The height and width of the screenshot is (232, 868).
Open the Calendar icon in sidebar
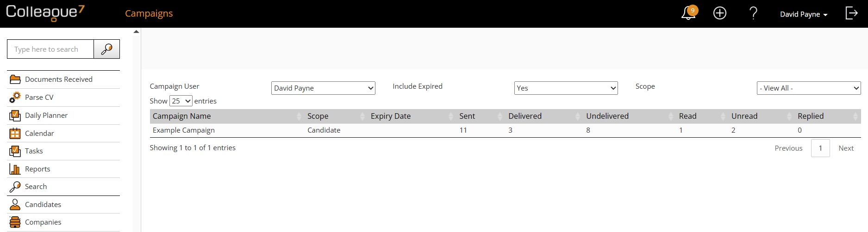click(15, 133)
